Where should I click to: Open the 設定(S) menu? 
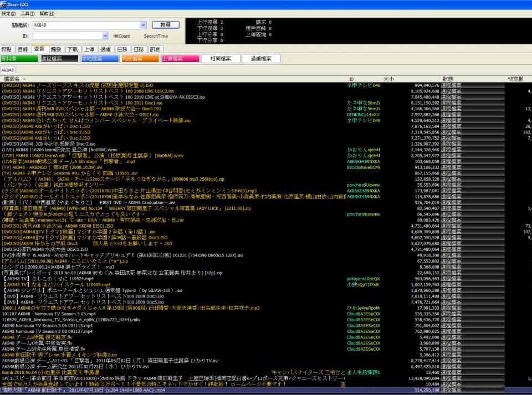[9, 13]
